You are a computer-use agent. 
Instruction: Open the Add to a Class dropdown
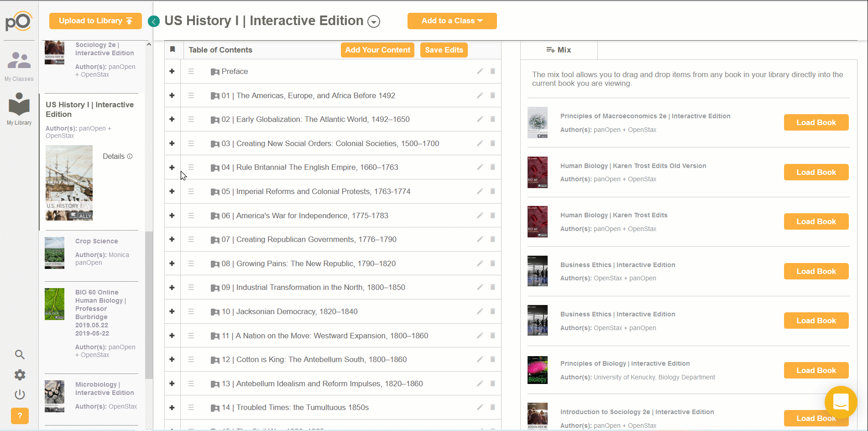click(x=452, y=21)
